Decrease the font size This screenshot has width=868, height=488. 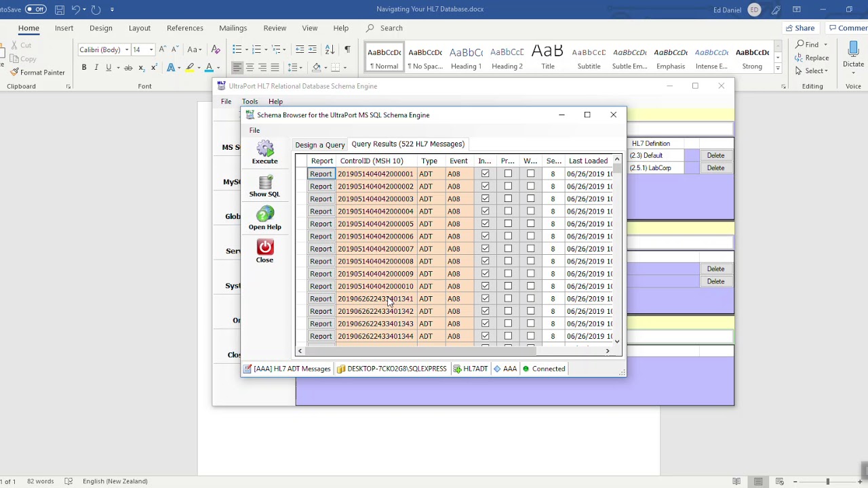click(174, 49)
